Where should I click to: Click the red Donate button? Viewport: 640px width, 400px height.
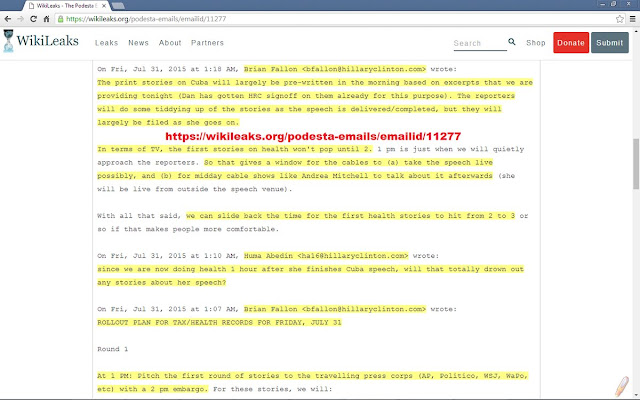pos(571,42)
